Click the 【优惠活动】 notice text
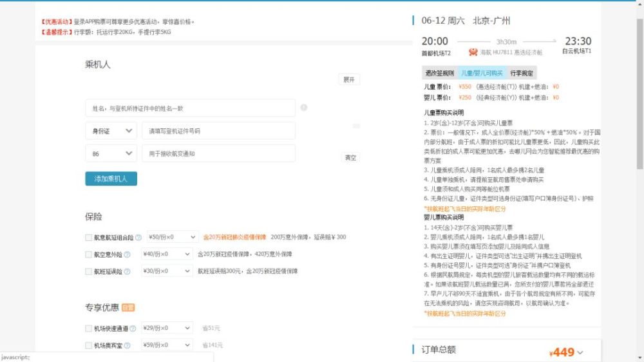Screen dimensions: 644x362 coord(57,22)
